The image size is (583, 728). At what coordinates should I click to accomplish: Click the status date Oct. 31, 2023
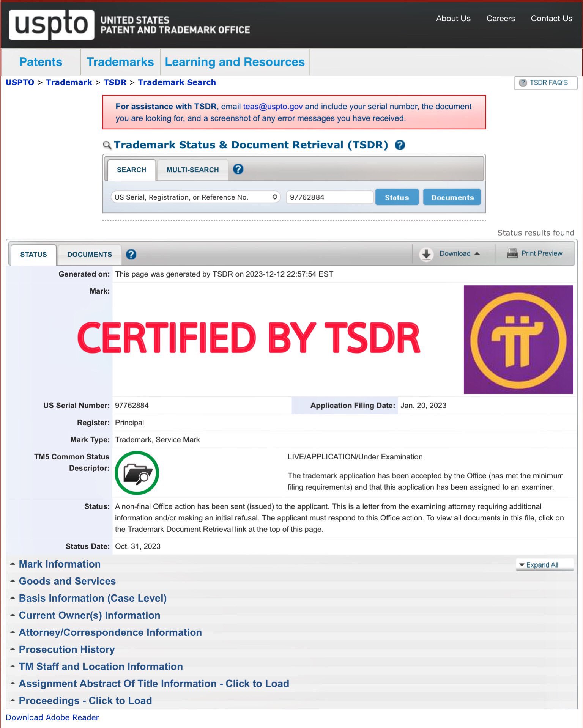(138, 546)
